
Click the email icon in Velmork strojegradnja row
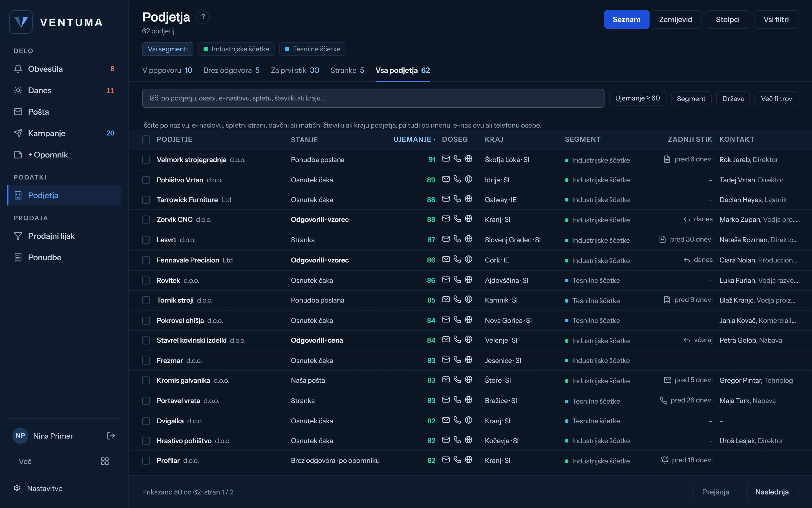pos(445,159)
